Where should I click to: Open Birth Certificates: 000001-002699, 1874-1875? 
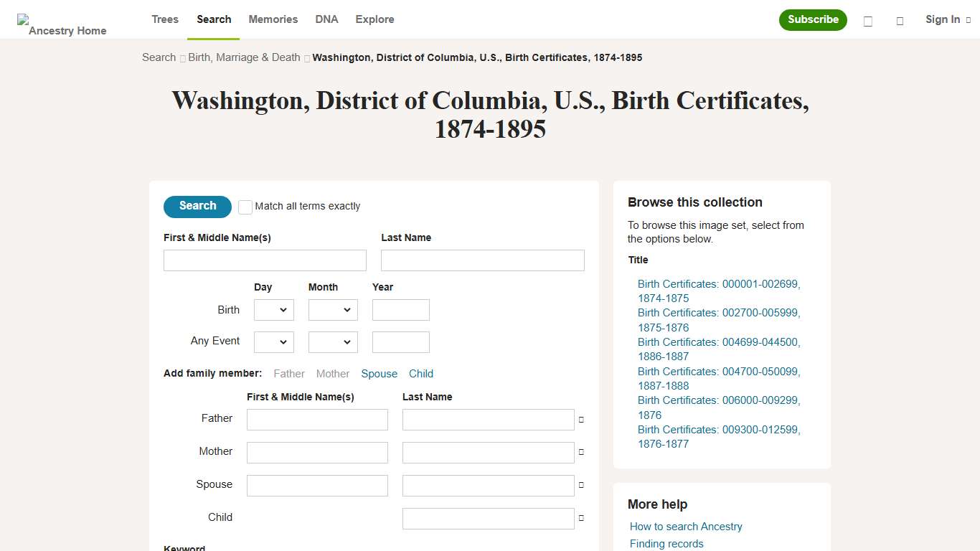(x=718, y=291)
